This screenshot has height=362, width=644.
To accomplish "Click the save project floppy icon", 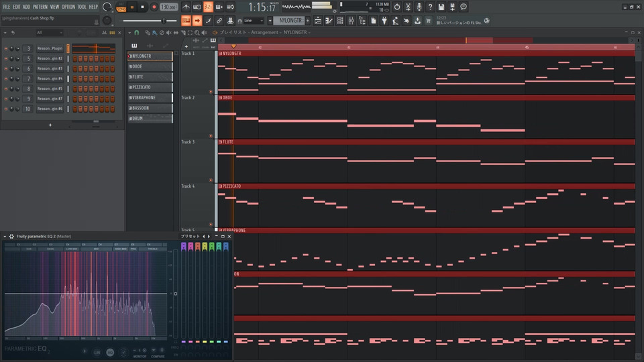I will tap(441, 7).
